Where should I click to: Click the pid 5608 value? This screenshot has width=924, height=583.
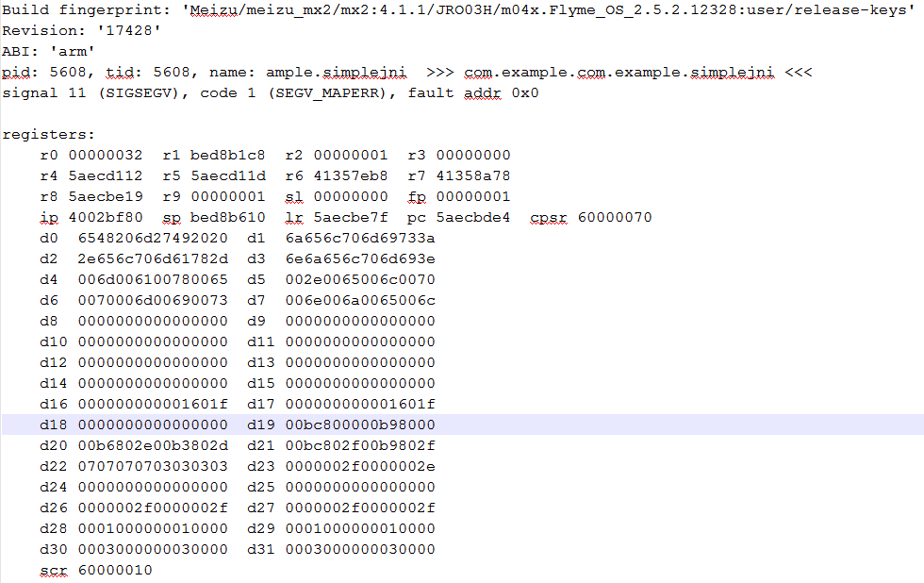pos(68,72)
